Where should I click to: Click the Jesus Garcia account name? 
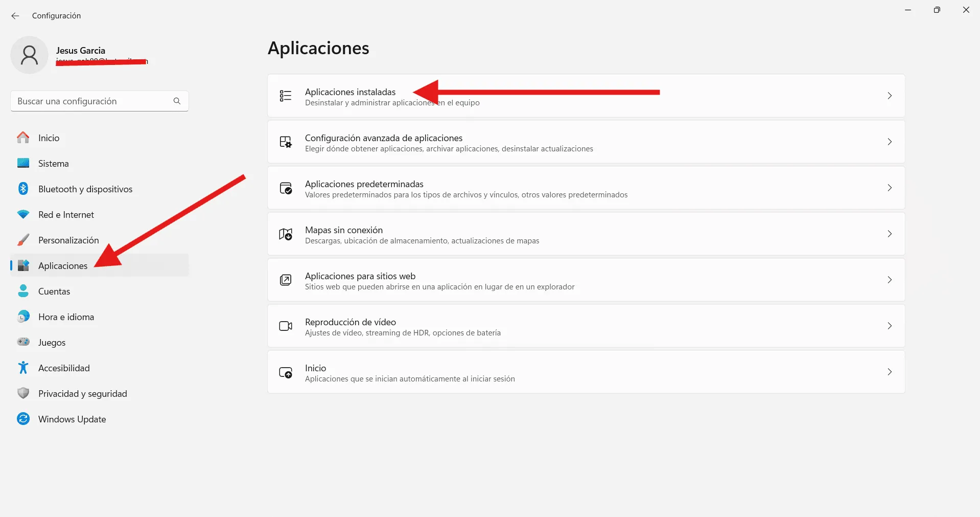81,51
